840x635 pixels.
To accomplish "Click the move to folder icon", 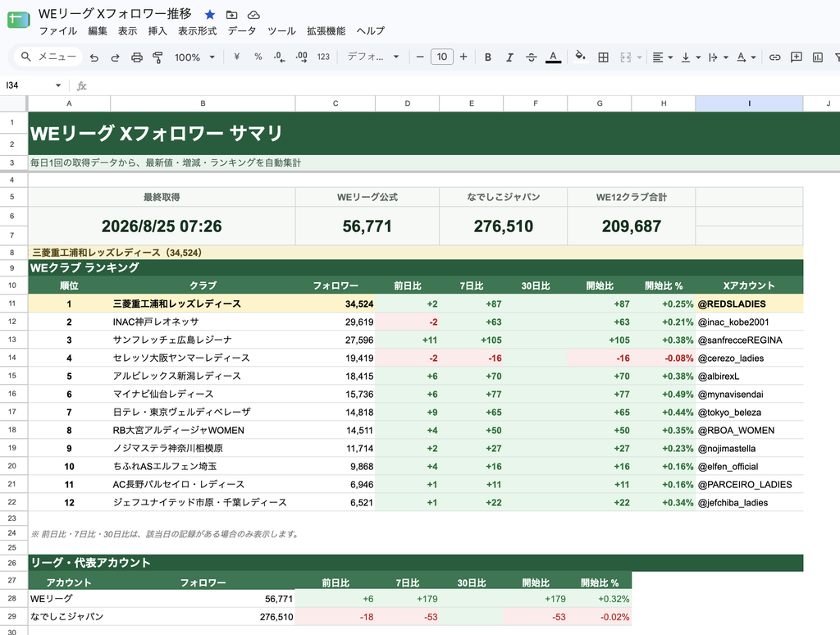I will coord(231,15).
